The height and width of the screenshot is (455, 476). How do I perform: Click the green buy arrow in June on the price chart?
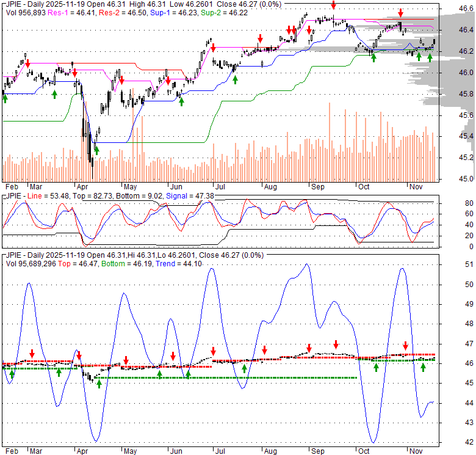pos(181,102)
